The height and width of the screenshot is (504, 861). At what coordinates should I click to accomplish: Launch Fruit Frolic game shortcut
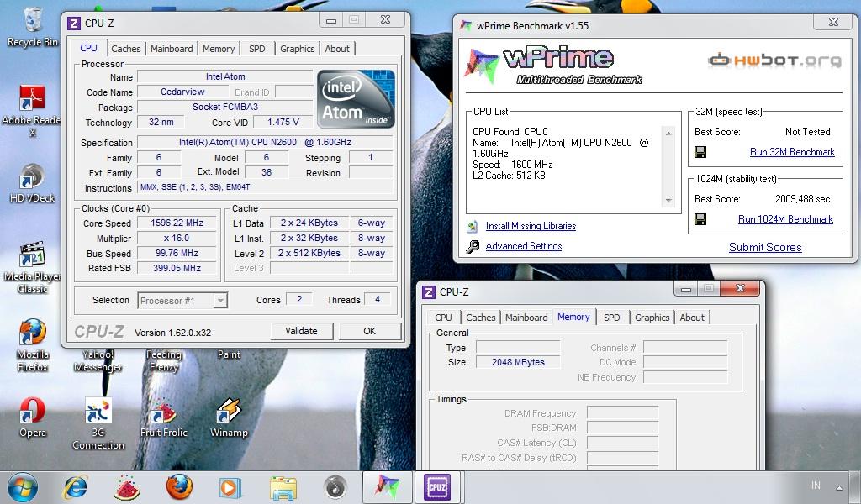click(x=164, y=417)
